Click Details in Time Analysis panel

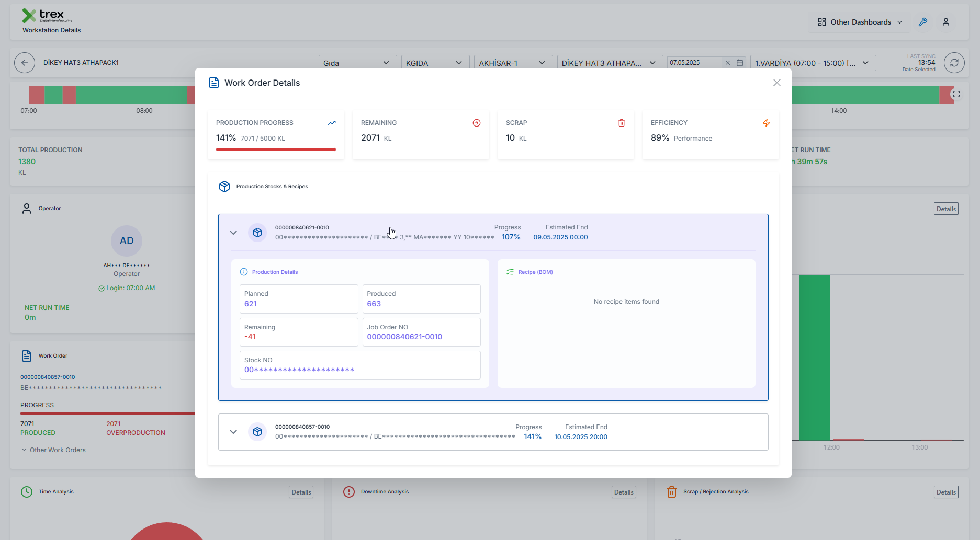301,492
